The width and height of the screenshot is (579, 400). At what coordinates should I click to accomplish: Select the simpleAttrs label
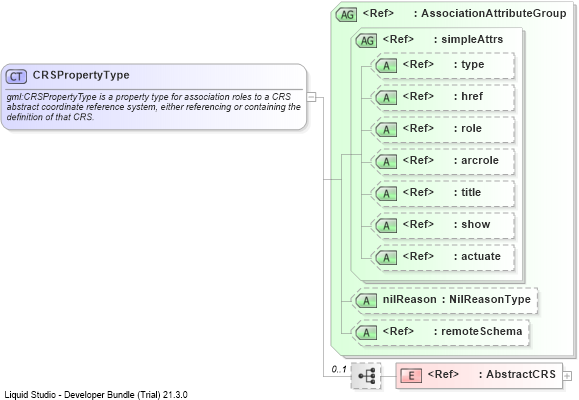[x=472, y=39]
